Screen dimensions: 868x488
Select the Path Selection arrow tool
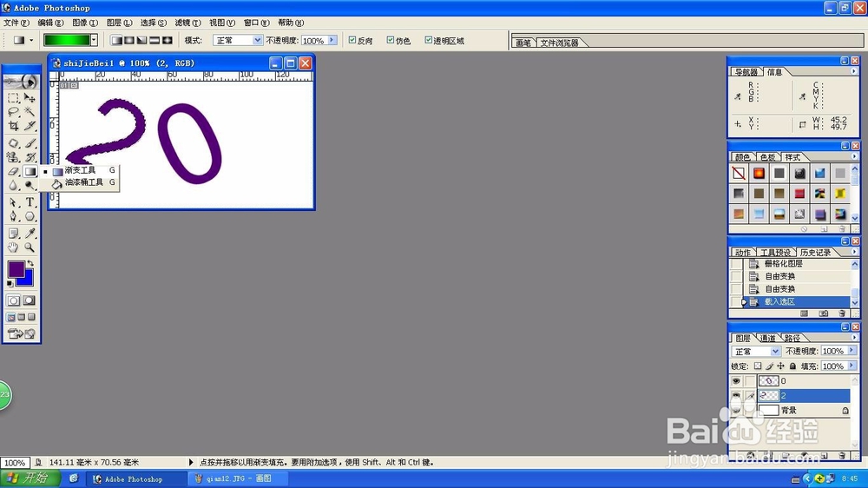[x=13, y=202]
